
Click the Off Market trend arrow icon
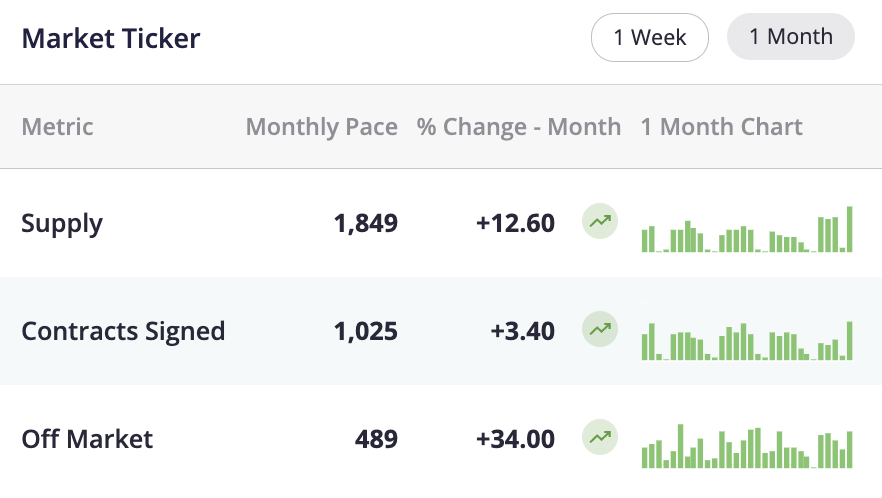click(x=600, y=438)
